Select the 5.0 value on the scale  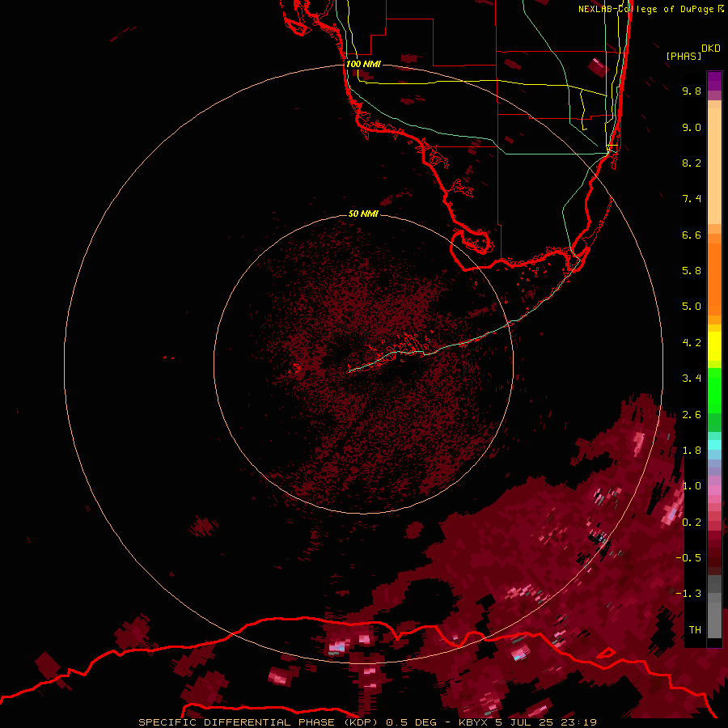[692, 307]
